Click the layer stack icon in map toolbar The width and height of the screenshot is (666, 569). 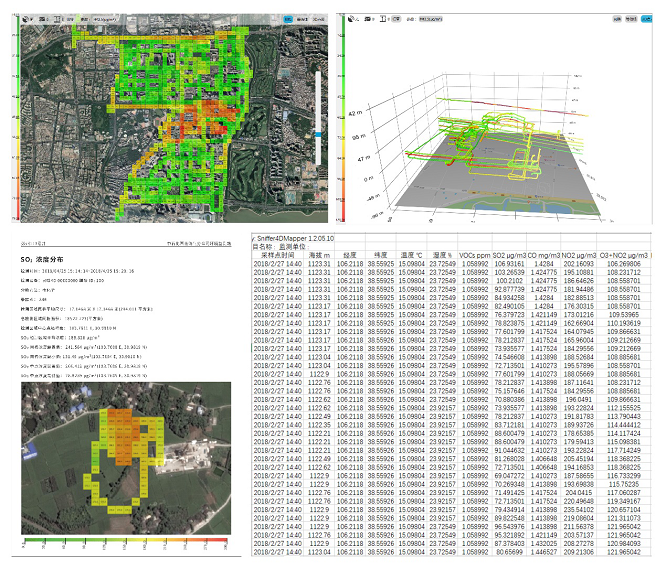tap(42, 19)
